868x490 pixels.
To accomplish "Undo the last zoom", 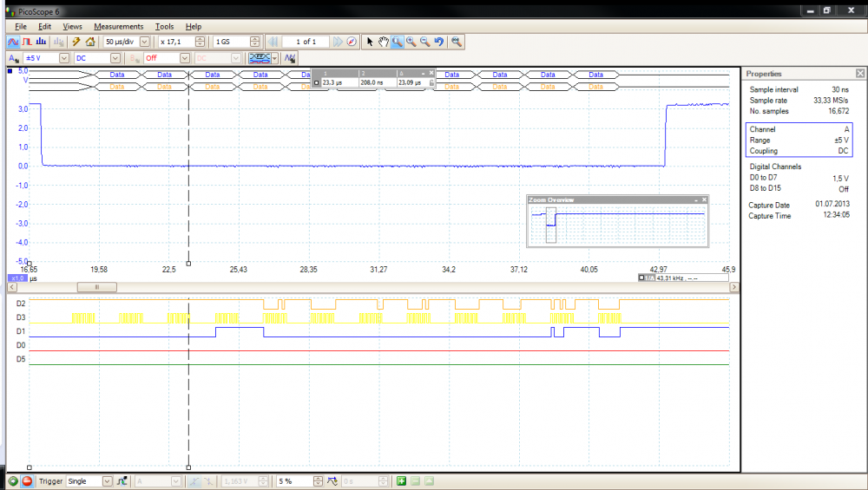I will click(x=439, y=42).
